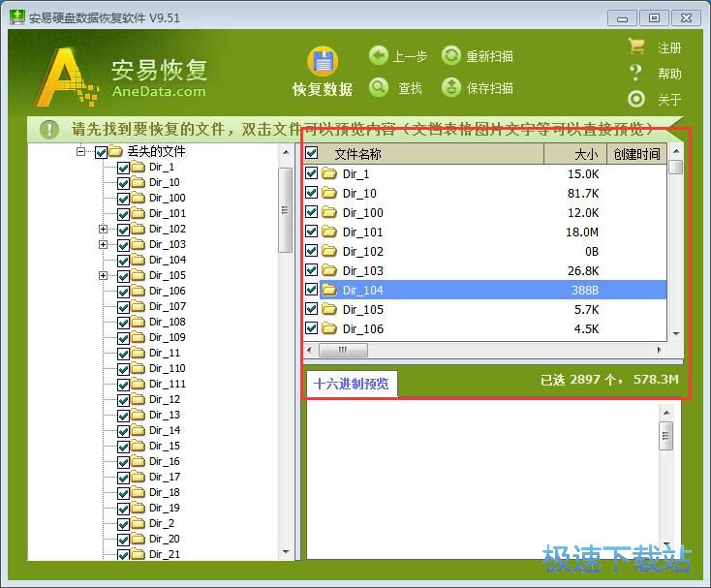Click the tree panel vertical scrollbar thumb
Viewport: 711px width, 588px height.
[285, 210]
